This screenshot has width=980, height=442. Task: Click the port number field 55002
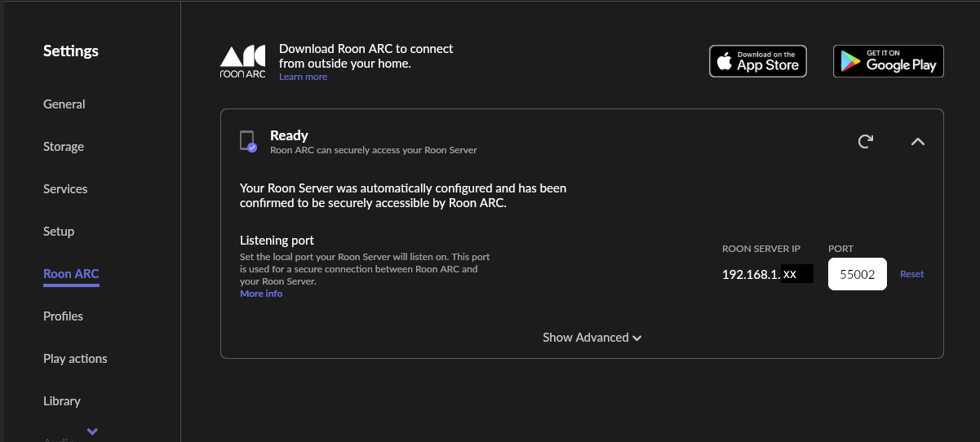click(858, 275)
